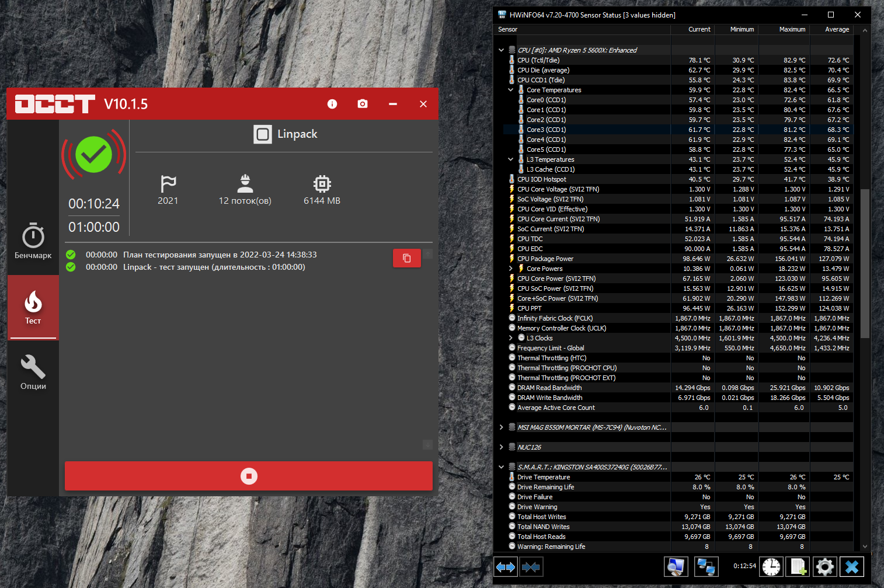Open the OCCT info icon
884x588 pixels.
click(332, 104)
